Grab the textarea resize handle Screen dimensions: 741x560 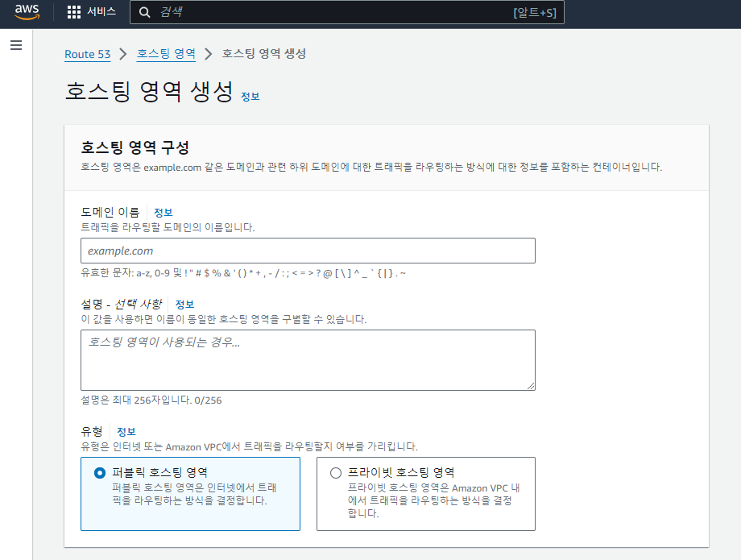531,386
